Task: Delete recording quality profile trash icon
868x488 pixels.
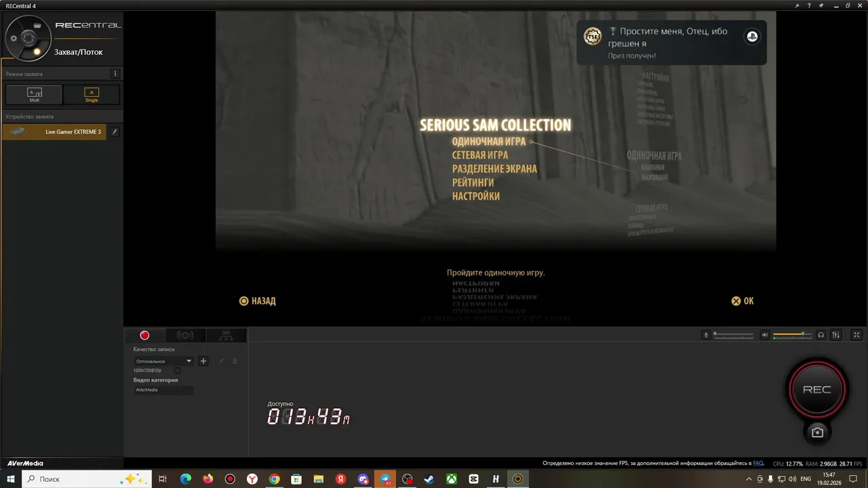Action: [x=235, y=361]
